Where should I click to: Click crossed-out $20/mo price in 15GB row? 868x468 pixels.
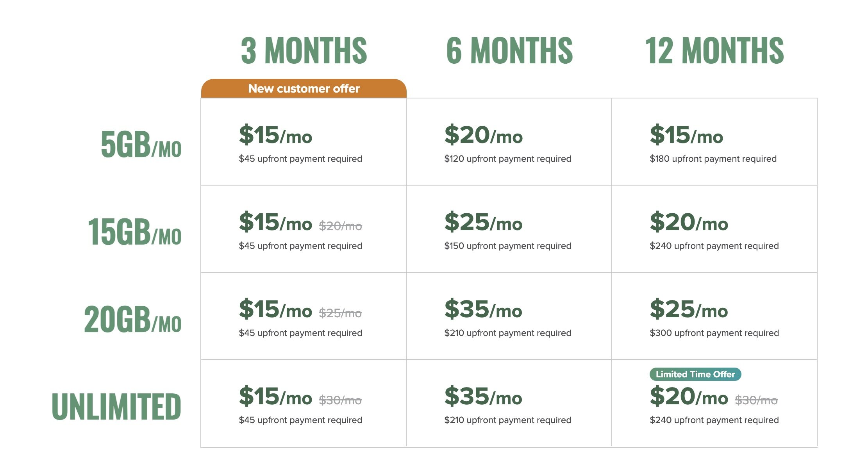click(x=340, y=226)
